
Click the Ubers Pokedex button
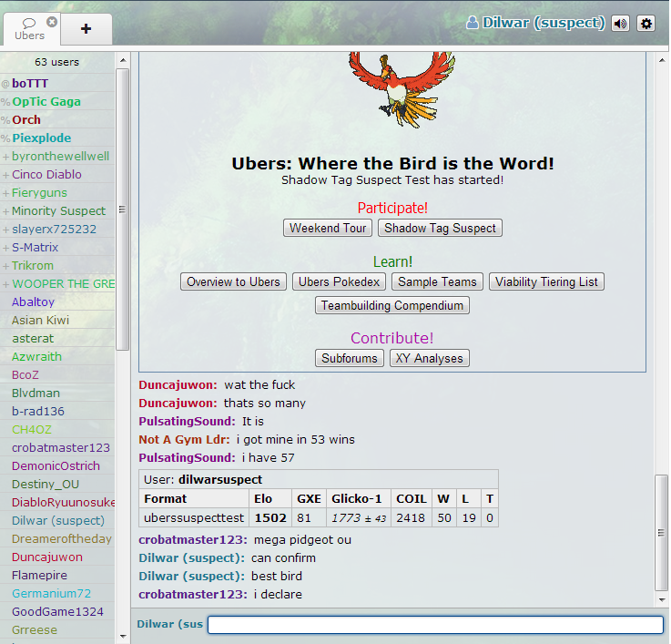click(x=341, y=282)
